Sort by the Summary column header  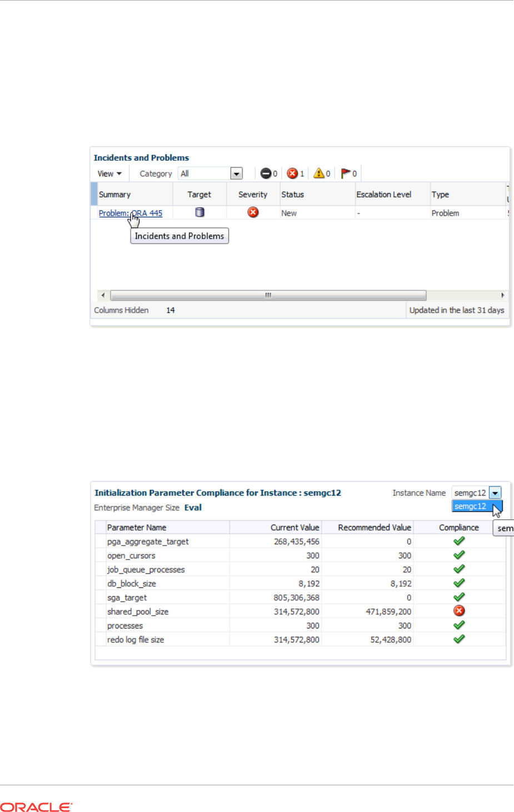point(135,194)
